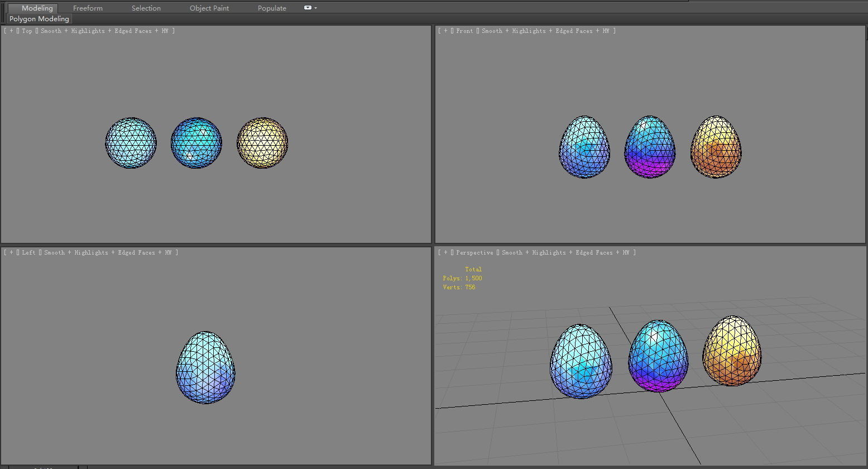The image size is (868, 469).
Task: Open the Perspective viewport plus menu
Action: click(445, 253)
